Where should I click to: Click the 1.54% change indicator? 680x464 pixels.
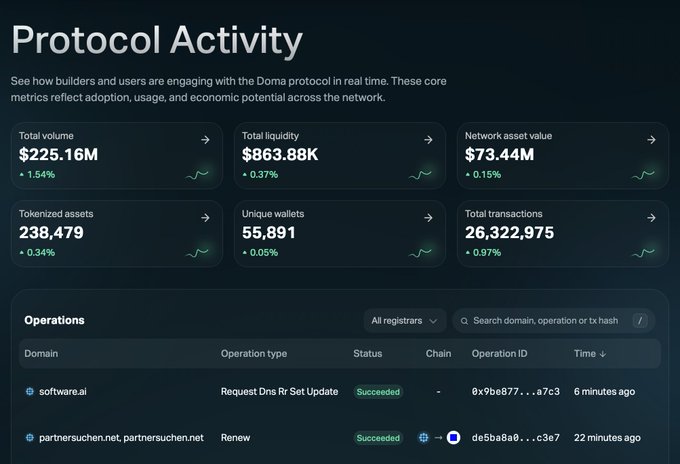click(37, 174)
